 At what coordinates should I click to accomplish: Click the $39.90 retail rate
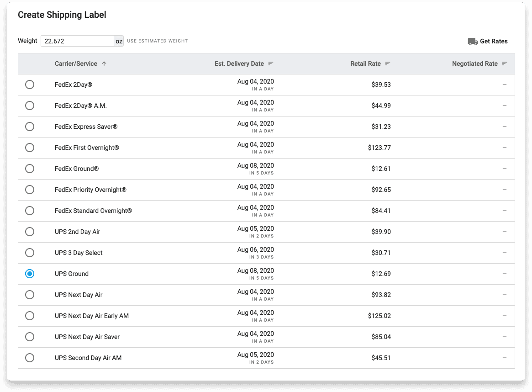coord(381,232)
